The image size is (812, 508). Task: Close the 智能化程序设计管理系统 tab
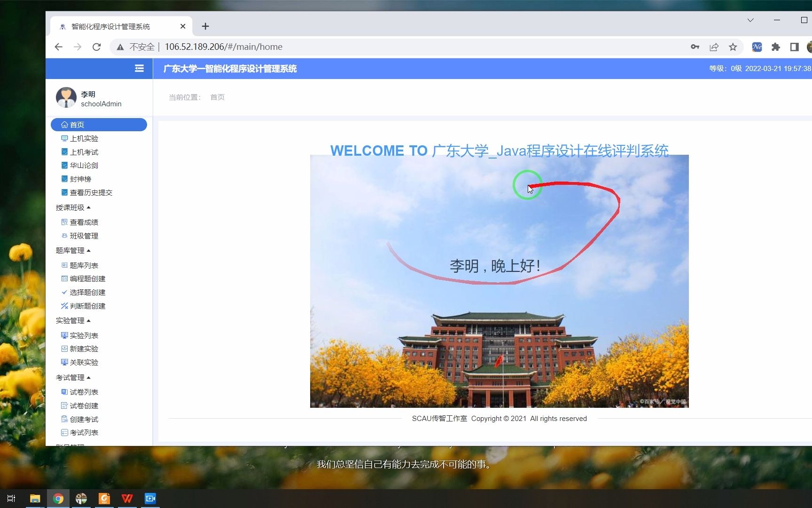click(183, 26)
